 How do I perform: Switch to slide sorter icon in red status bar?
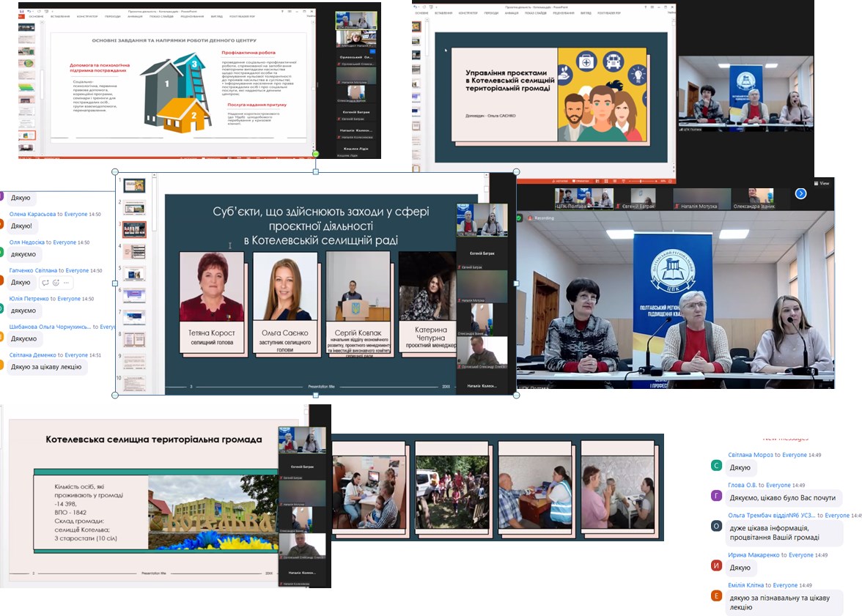[x=606, y=181]
